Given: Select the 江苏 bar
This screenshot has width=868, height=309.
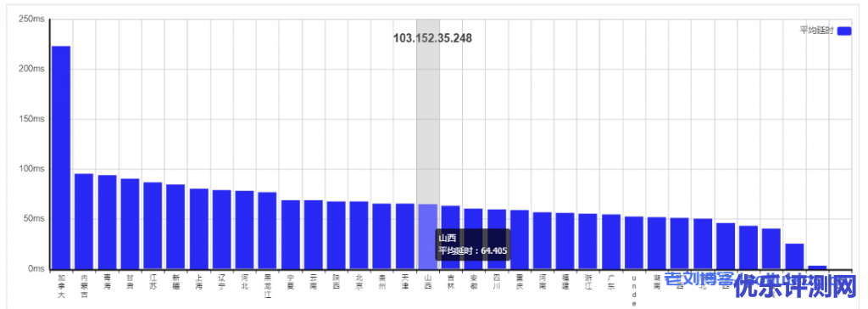Looking at the screenshot, I should pyautogui.click(x=153, y=226).
